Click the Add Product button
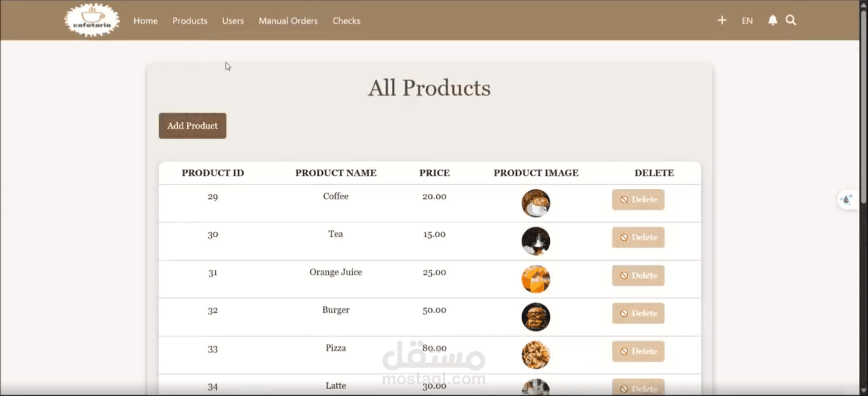The image size is (868, 396). tap(193, 126)
